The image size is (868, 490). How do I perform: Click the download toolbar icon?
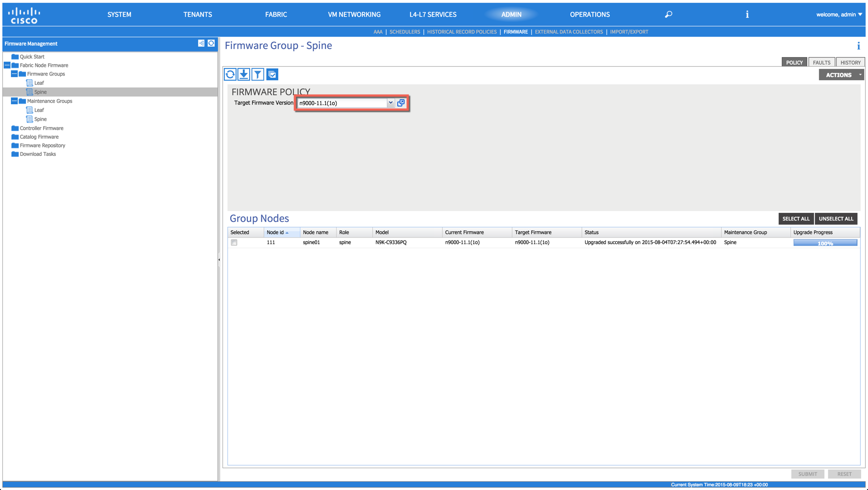244,74
